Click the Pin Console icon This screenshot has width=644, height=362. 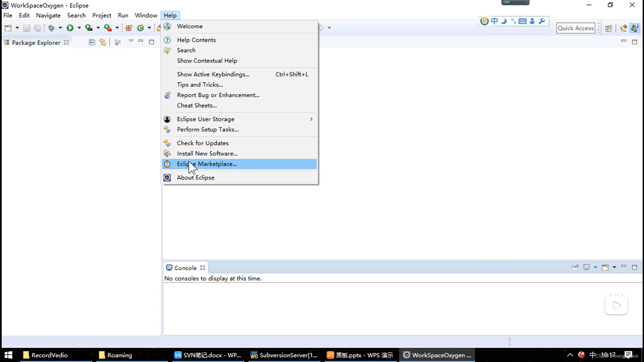point(575,267)
